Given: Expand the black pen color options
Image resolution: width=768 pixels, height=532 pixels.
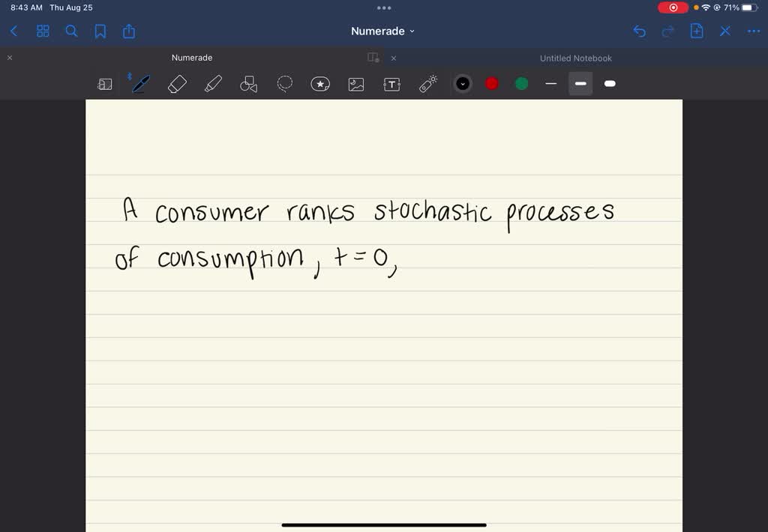Looking at the screenshot, I should pyautogui.click(x=462, y=83).
